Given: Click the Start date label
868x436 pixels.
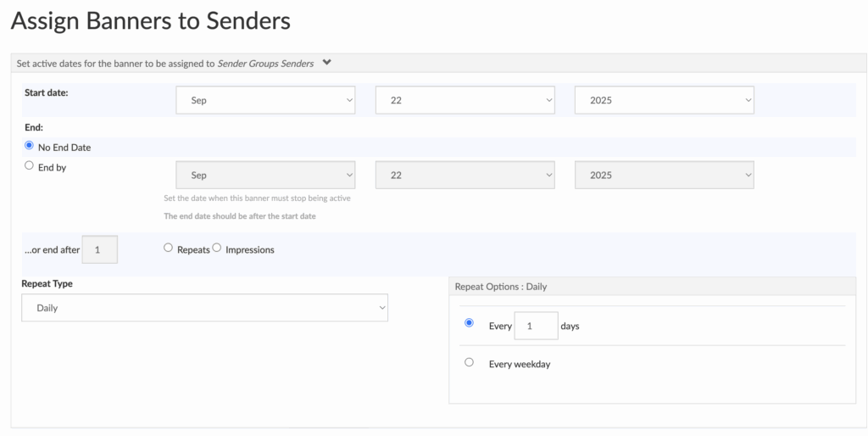Looking at the screenshot, I should (x=46, y=92).
